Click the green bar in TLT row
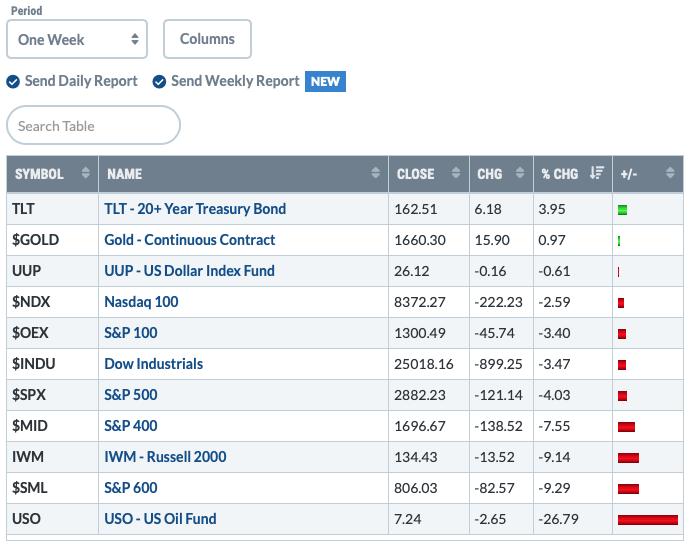 click(622, 210)
